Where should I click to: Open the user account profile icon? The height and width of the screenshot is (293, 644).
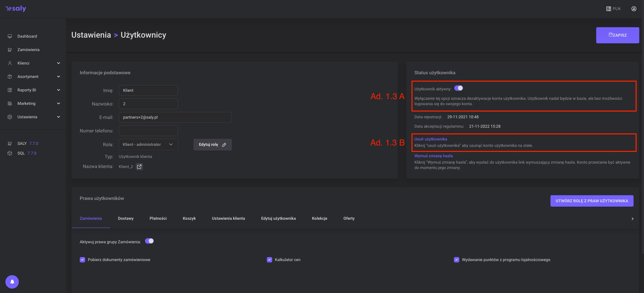[634, 9]
